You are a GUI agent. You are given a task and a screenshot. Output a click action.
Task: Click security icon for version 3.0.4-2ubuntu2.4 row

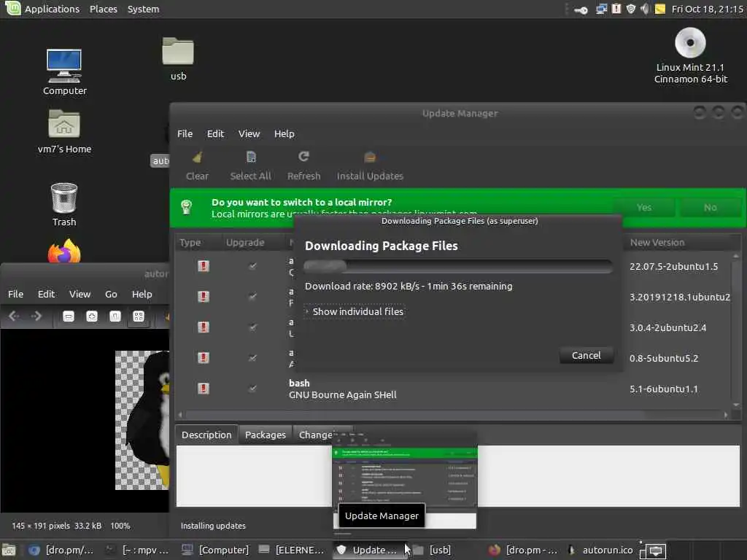pos(204,327)
